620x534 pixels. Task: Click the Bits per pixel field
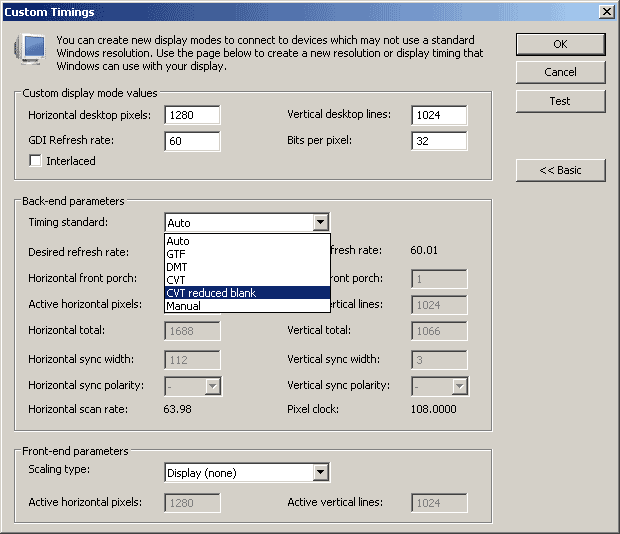point(439,141)
